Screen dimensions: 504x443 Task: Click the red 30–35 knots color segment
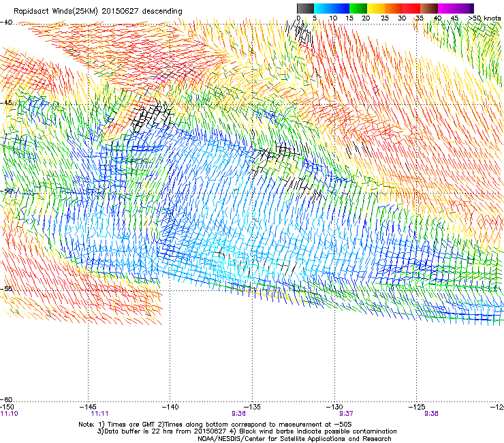tap(411, 8)
